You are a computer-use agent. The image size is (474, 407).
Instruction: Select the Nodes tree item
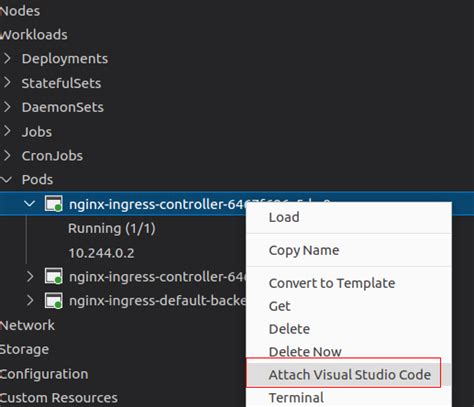(x=20, y=11)
